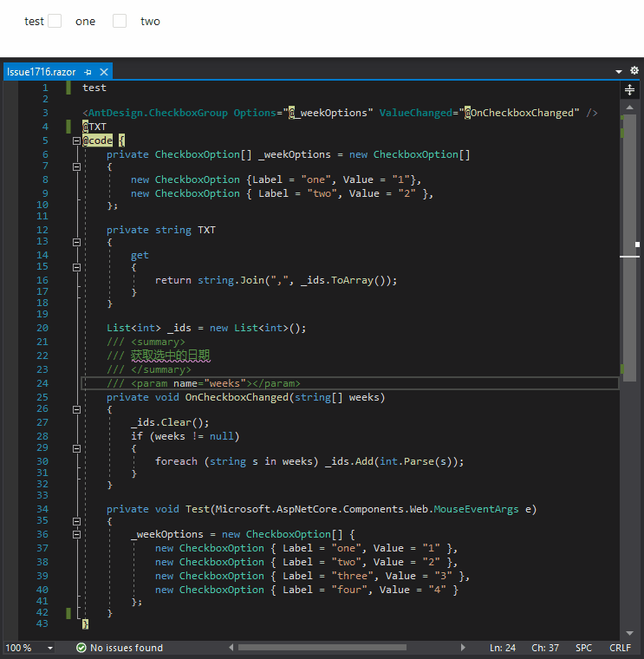Viewport: 644px width, 659px height.
Task: Click the vertical scrollbar thumb
Action: (629, 248)
